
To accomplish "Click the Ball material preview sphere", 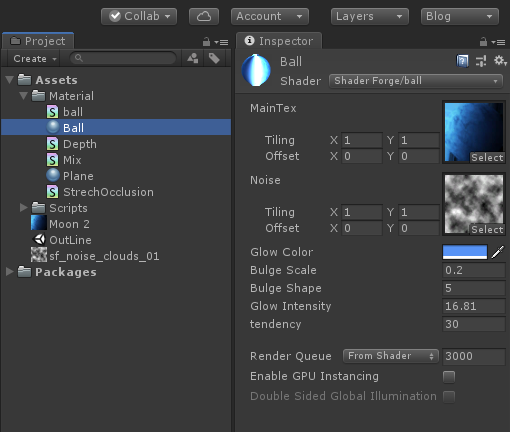I will 256,70.
